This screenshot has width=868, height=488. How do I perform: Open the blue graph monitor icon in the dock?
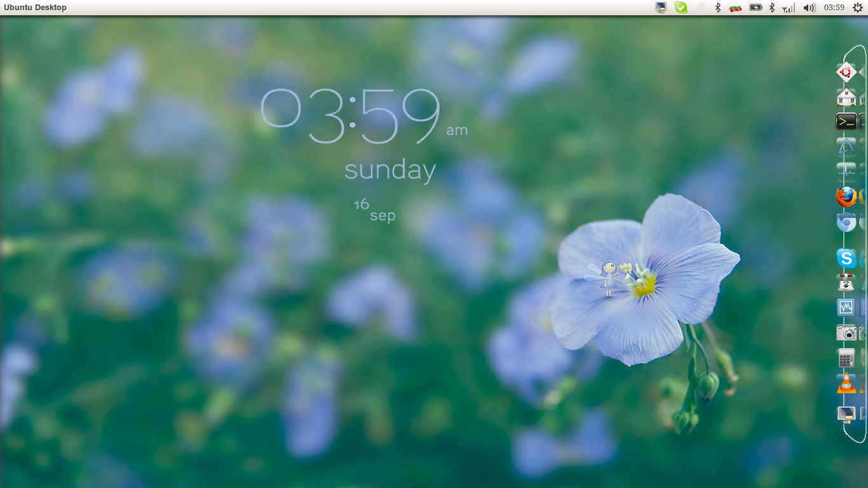(846, 308)
